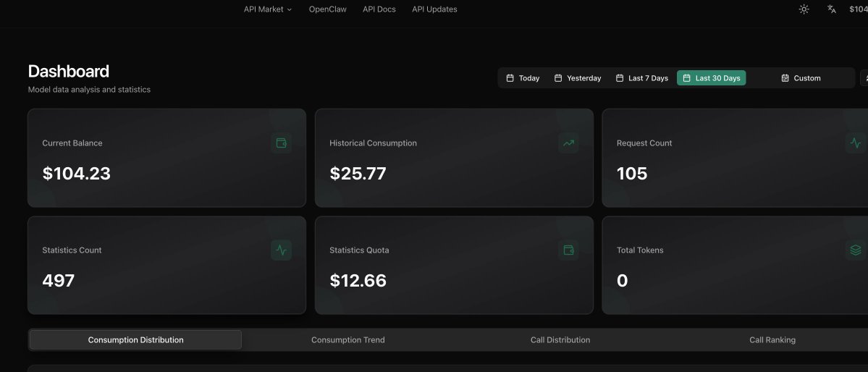
Task: Click the Statistics Quota label
Action: (359, 250)
